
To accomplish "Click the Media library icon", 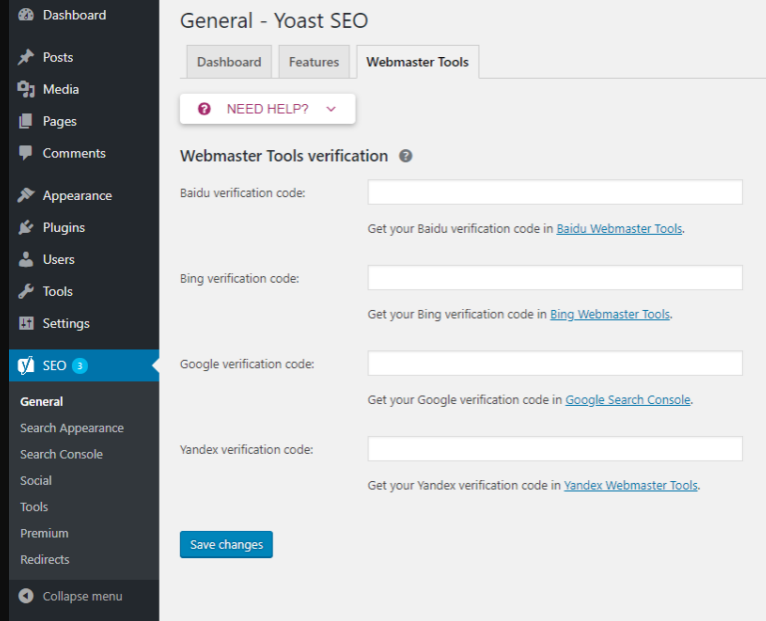I will [26, 89].
